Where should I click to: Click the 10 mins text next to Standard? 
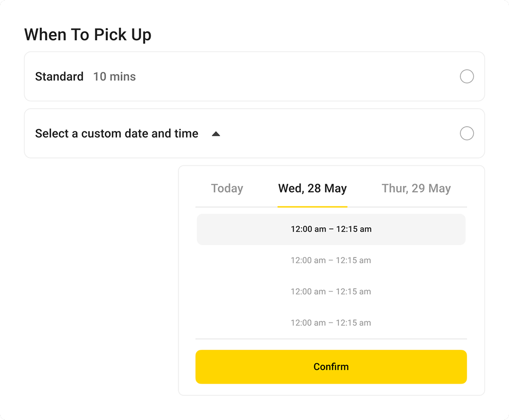click(x=114, y=76)
